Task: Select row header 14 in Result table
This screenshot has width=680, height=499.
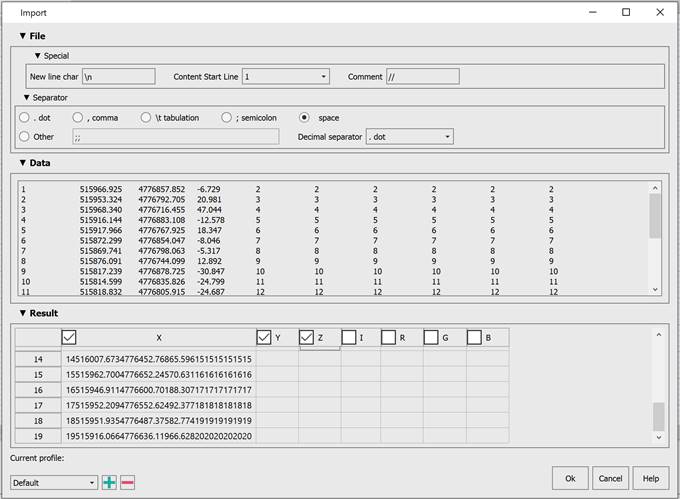Action: click(38, 359)
